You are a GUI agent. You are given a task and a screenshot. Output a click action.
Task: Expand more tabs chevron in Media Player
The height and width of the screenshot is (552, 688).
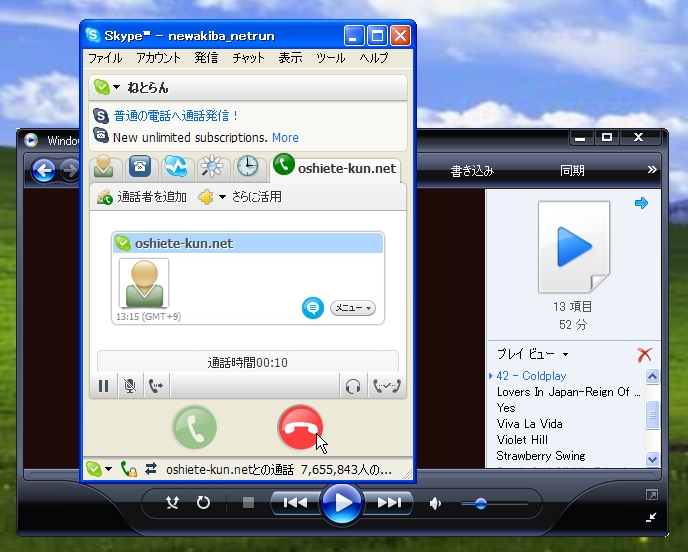(x=652, y=169)
